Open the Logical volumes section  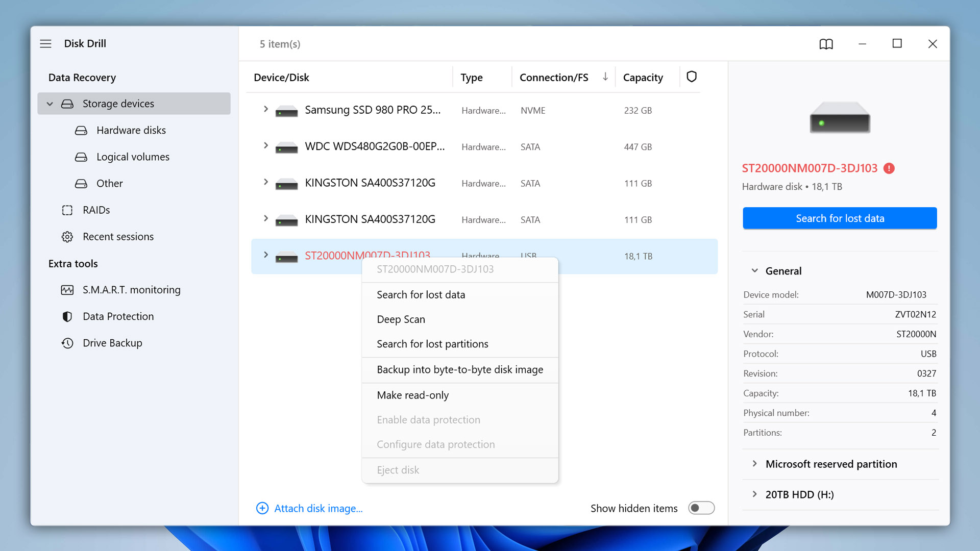click(x=133, y=157)
